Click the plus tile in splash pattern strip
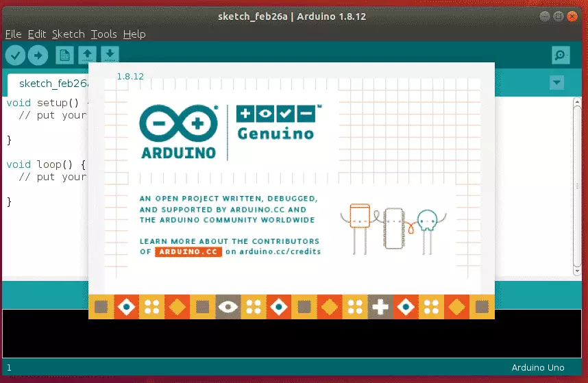Viewport: 588px width, 383px height. (380, 307)
